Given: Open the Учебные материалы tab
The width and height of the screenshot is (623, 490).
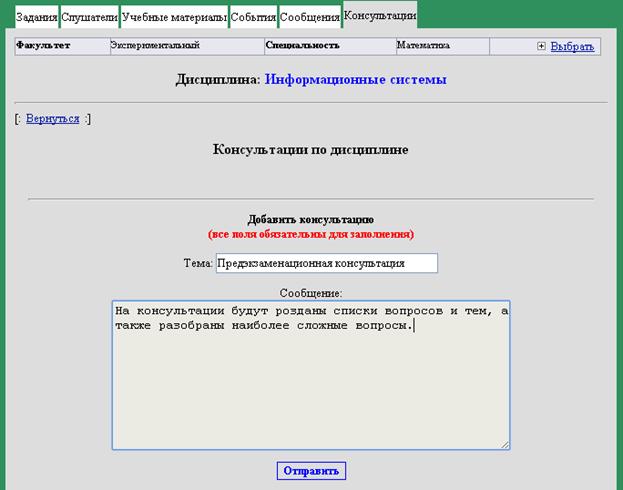Looking at the screenshot, I should point(174,18).
